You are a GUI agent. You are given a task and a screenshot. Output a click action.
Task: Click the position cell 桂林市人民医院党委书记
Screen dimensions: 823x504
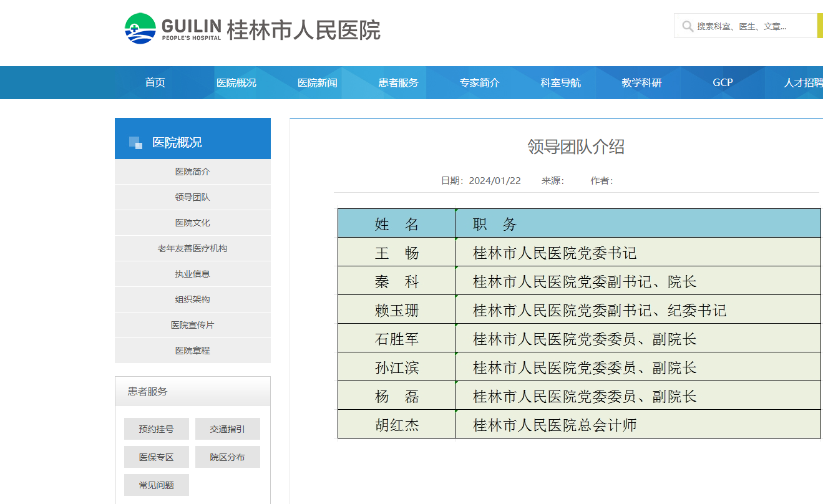pos(638,252)
